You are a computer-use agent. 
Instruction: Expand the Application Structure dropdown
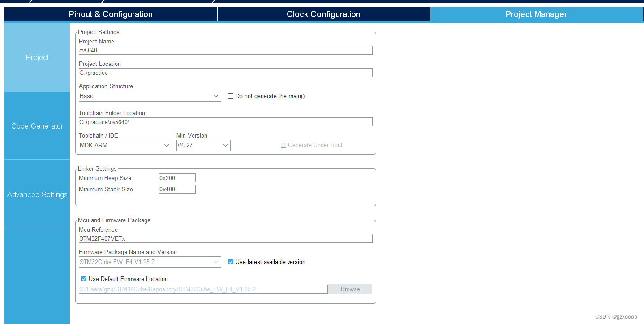150,96
